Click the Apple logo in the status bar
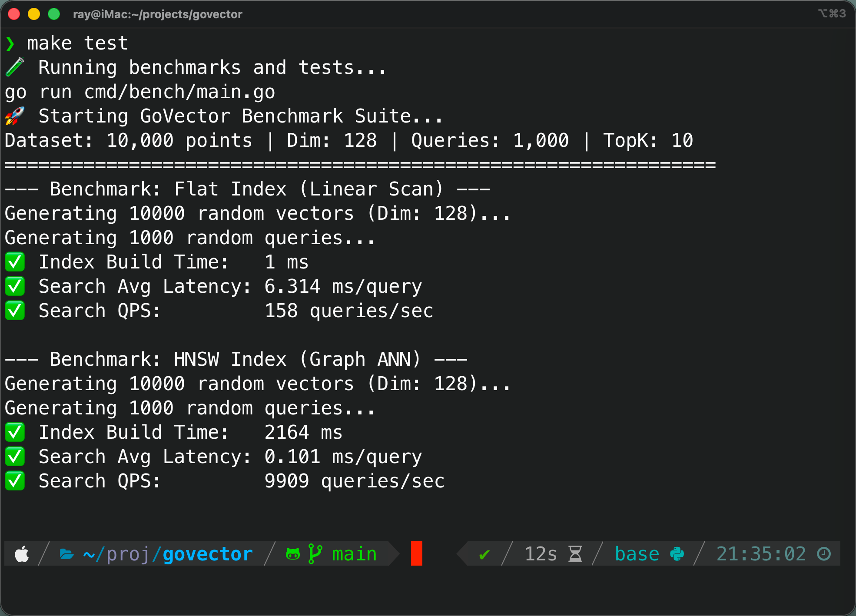Screen dimensions: 856x616 pos(22,554)
